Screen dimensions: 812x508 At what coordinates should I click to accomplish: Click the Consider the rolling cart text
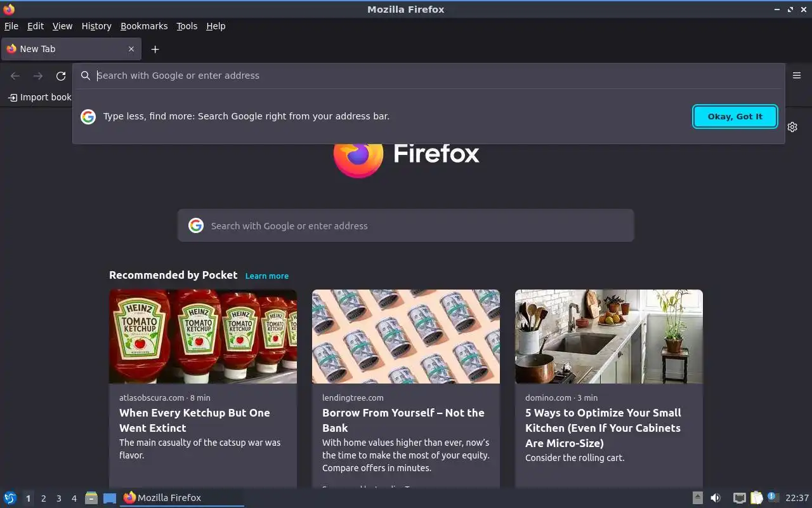click(x=575, y=458)
